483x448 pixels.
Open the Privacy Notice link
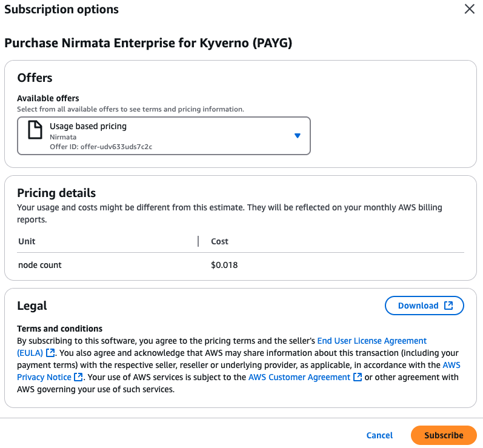44,377
